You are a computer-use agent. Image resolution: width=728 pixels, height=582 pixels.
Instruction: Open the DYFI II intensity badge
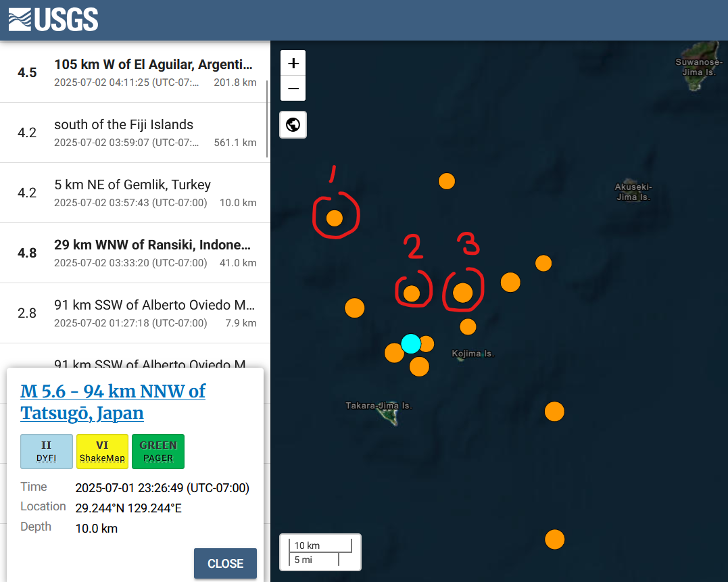tap(47, 452)
